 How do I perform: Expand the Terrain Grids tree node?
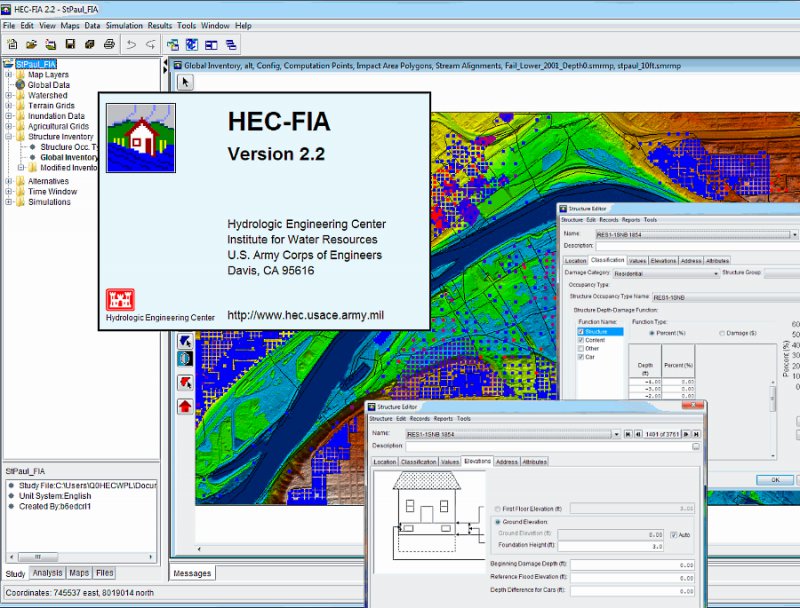coord(9,106)
